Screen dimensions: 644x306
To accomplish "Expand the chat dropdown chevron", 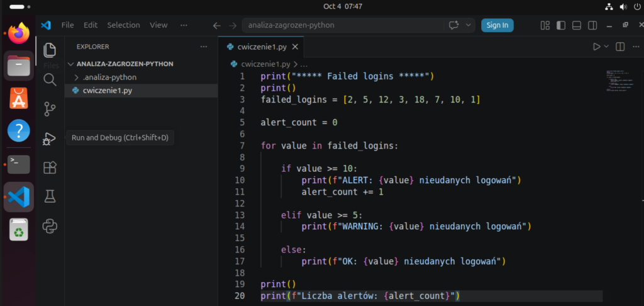I will (468, 25).
